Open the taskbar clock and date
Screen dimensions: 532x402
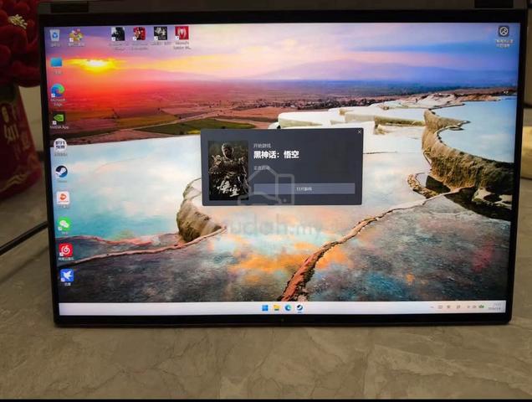(x=496, y=307)
